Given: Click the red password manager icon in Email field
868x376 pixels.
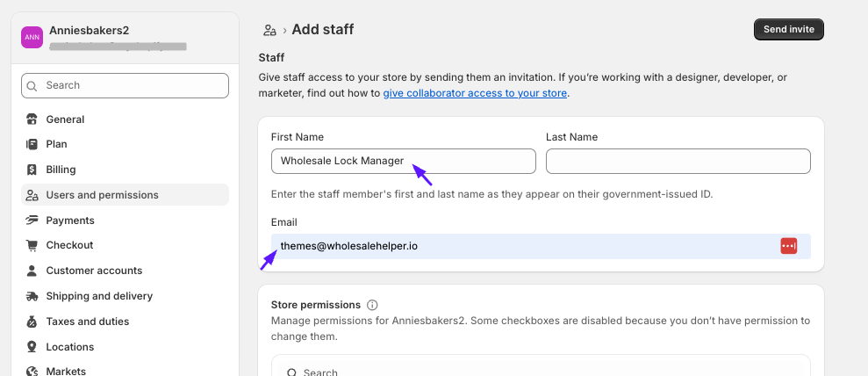Looking at the screenshot, I should 788,246.
